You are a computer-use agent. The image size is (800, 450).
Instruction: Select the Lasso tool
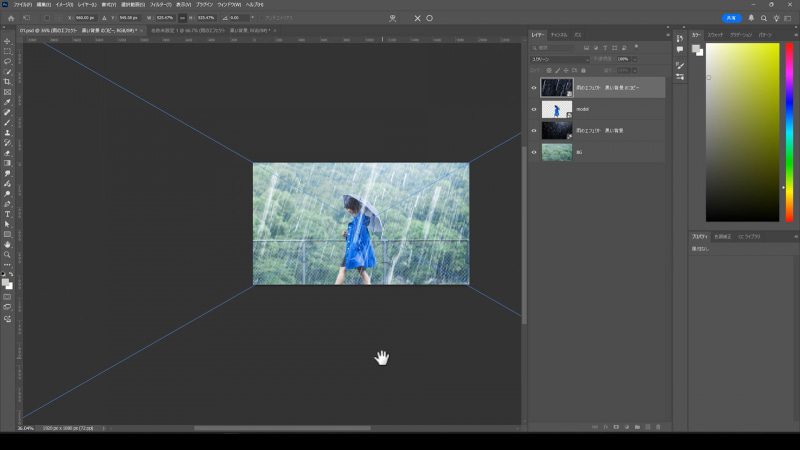coord(7,61)
